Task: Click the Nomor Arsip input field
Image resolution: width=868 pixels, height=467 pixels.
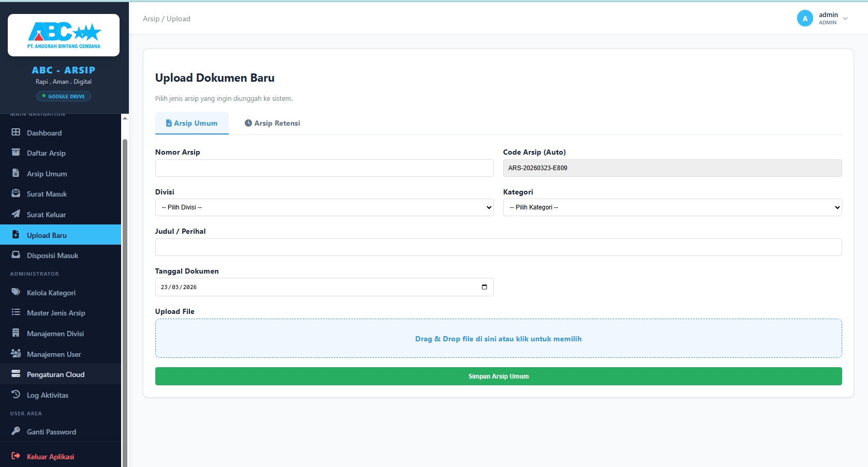Action: (x=324, y=168)
